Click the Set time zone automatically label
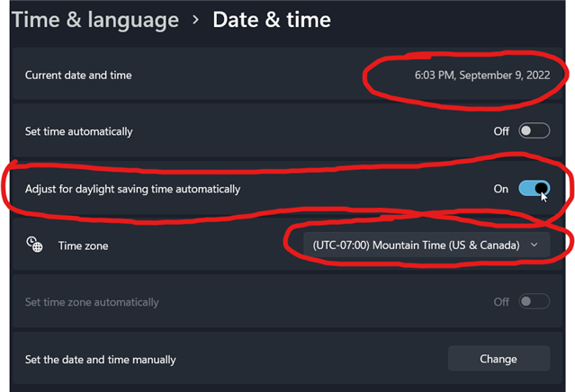Screen dimensions: 575x392 (92, 302)
